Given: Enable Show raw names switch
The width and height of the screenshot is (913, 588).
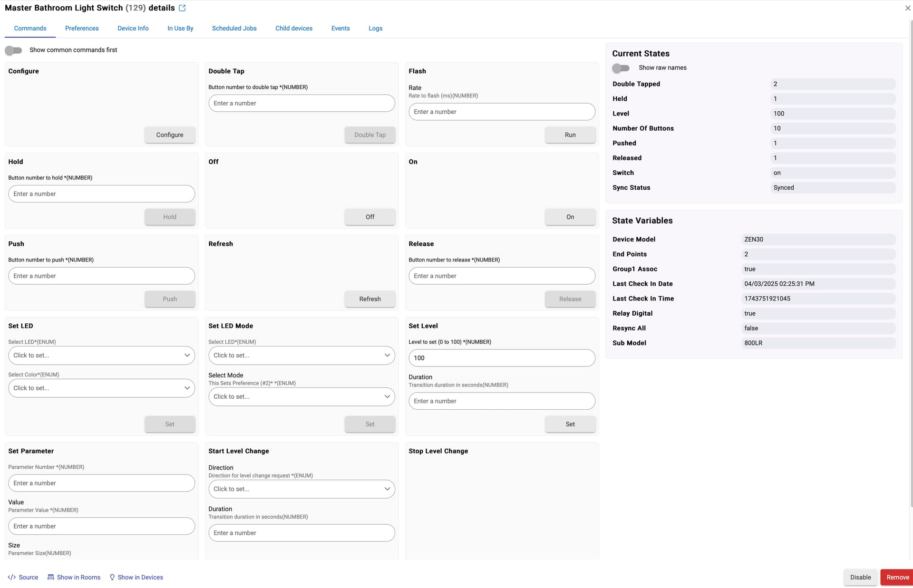Looking at the screenshot, I should 621,68.
